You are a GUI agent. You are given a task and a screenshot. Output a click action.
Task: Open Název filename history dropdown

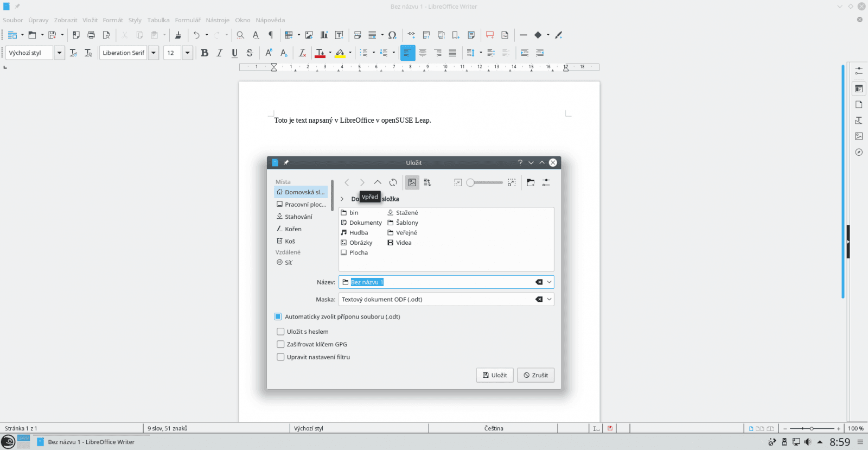click(549, 282)
